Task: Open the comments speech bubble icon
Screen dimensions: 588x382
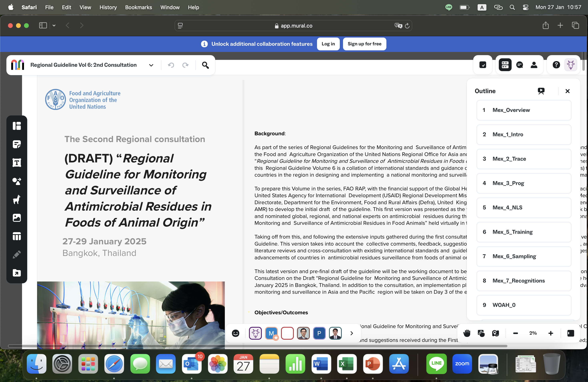Action: pyautogui.click(x=520, y=65)
